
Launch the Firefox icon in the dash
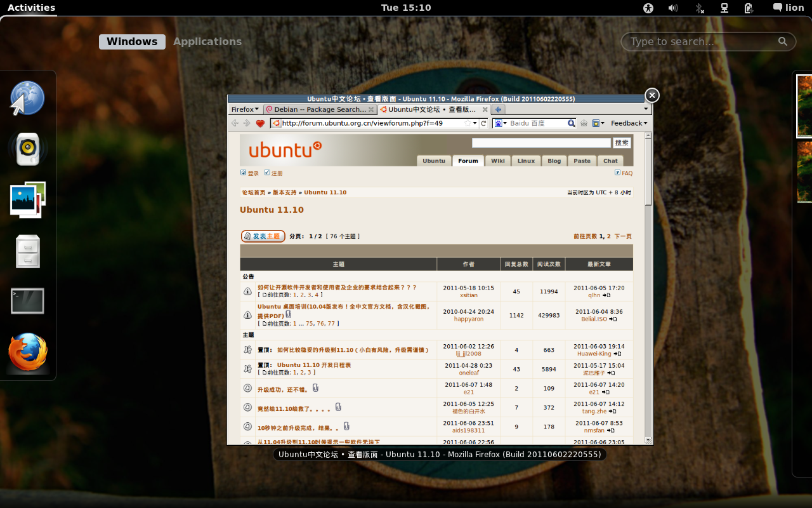tap(27, 352)
